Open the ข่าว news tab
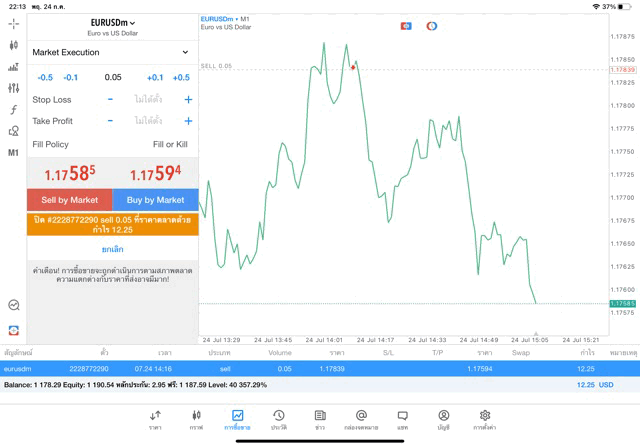The height and width of the screenshot is (447, 640). (x=320, y=420)
